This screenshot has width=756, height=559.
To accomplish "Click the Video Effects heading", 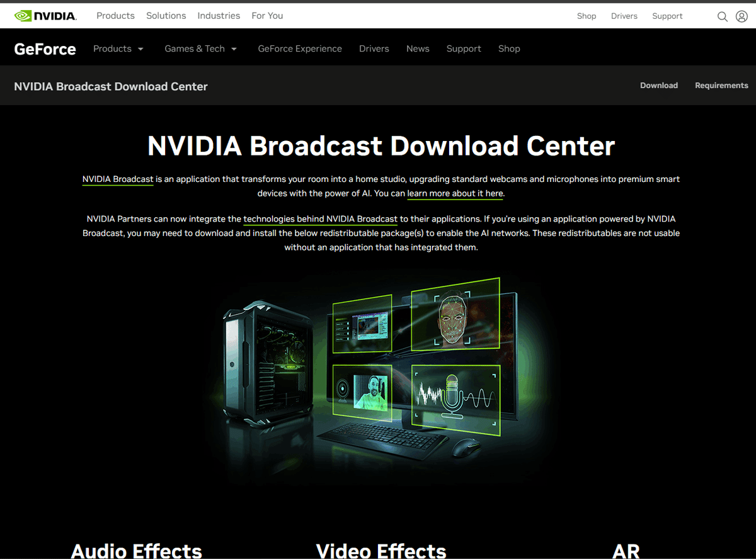I will (381, 551).
